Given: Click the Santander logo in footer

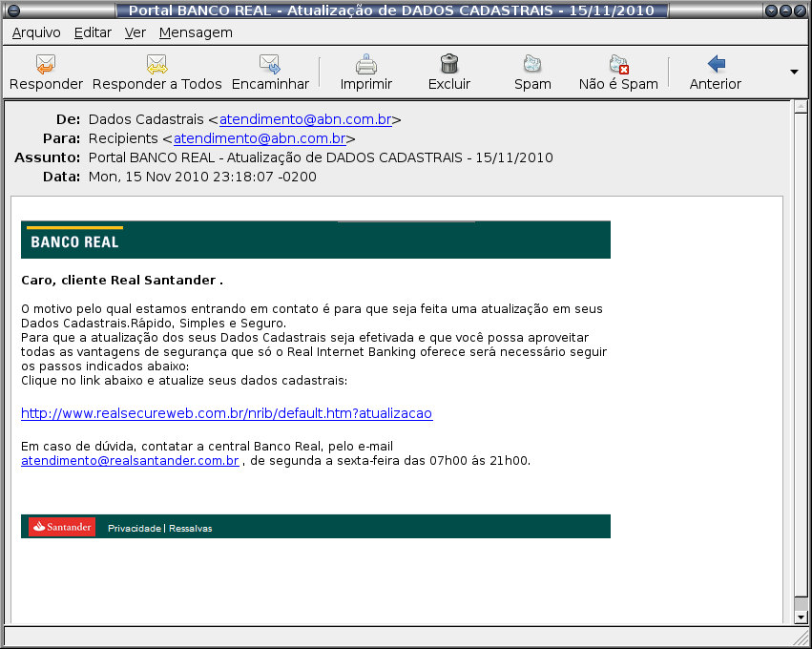Looking at the screenshot, I should click(x=62, y=527).
